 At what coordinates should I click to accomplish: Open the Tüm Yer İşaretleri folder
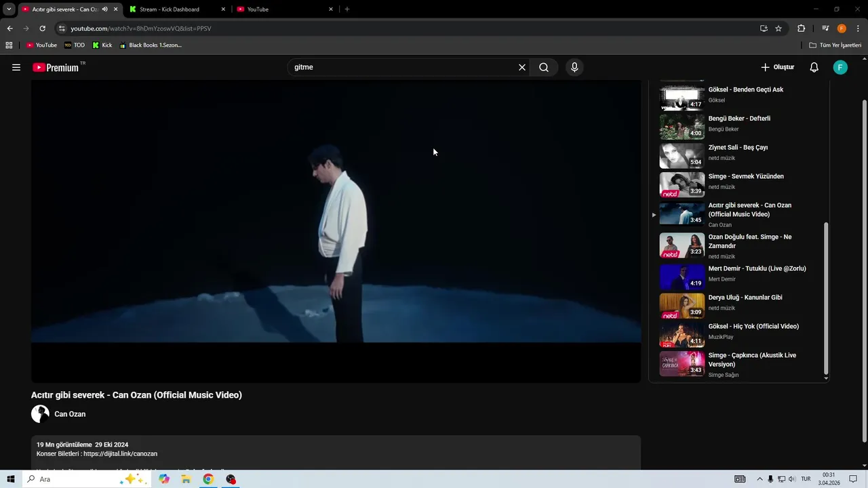tap(835, 45)
